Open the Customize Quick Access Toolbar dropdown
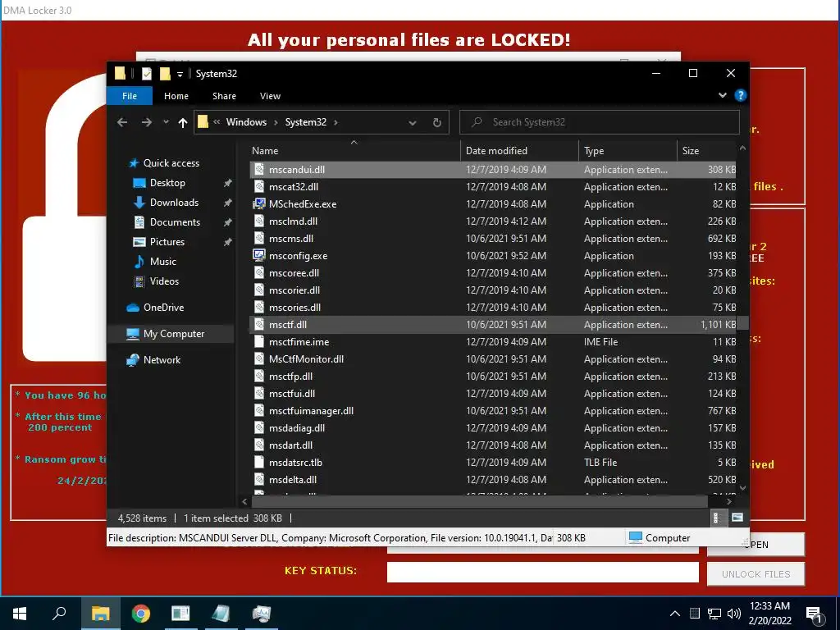The image size is (840, 630). (180, 75)
